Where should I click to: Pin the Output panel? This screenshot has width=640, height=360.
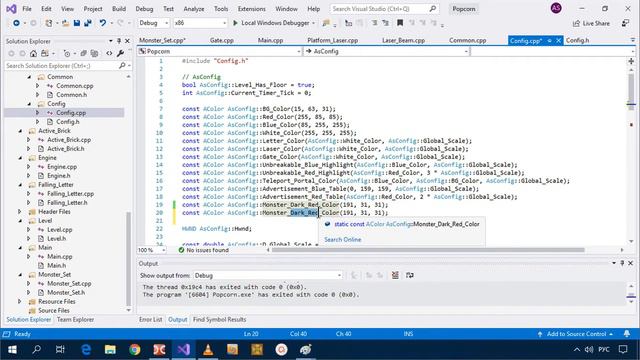click(622, 263)
